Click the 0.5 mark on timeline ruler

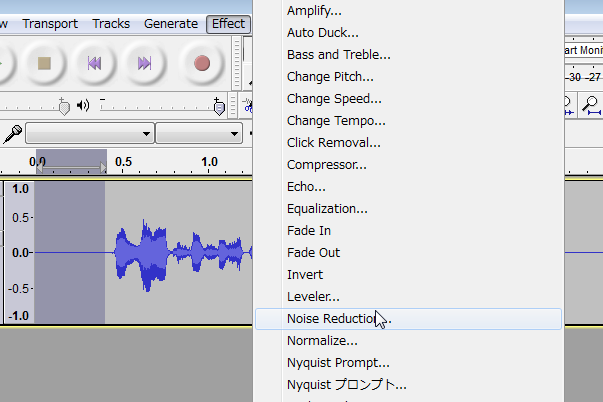coord(123,161)
